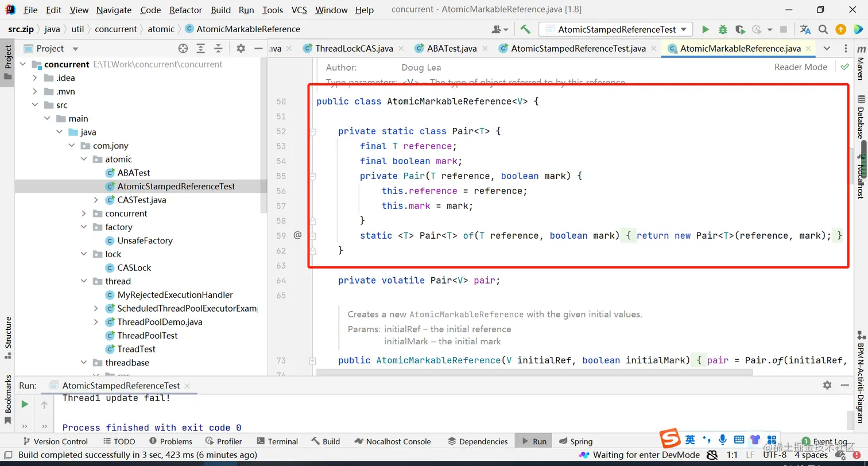868x466 pixels.
Task: Open the run configuration dropdown
Action: coord(616,29)
